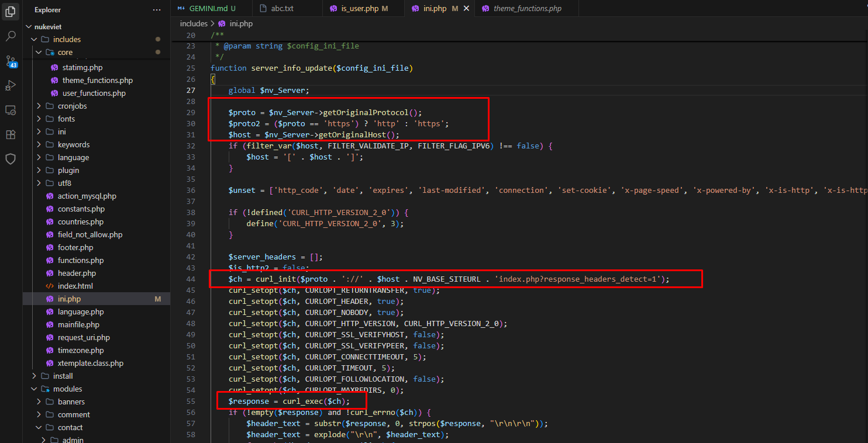
Task: Expand the cronjobs folder
Action: pyautogui.click(x=39, y=106)
